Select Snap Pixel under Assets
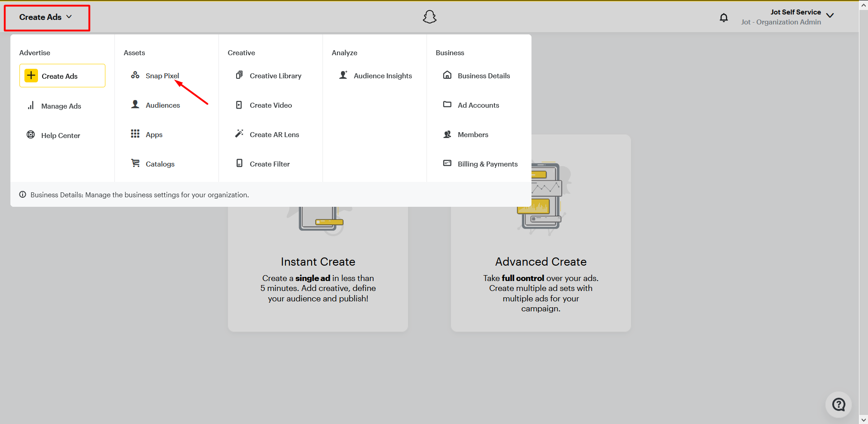This screenshot has height=424, width=868. (x=162, y=76)
